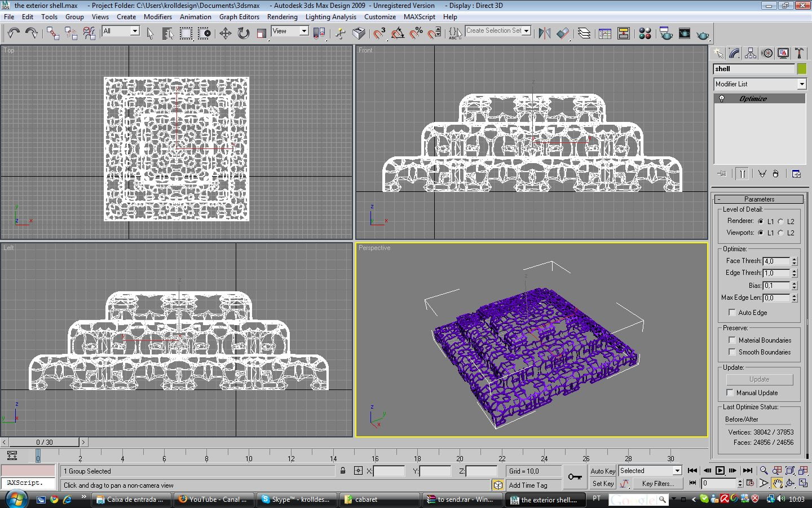Click the Auto Key button
Viewport: 812px width, 508px height.
click(x=602, y=471)
